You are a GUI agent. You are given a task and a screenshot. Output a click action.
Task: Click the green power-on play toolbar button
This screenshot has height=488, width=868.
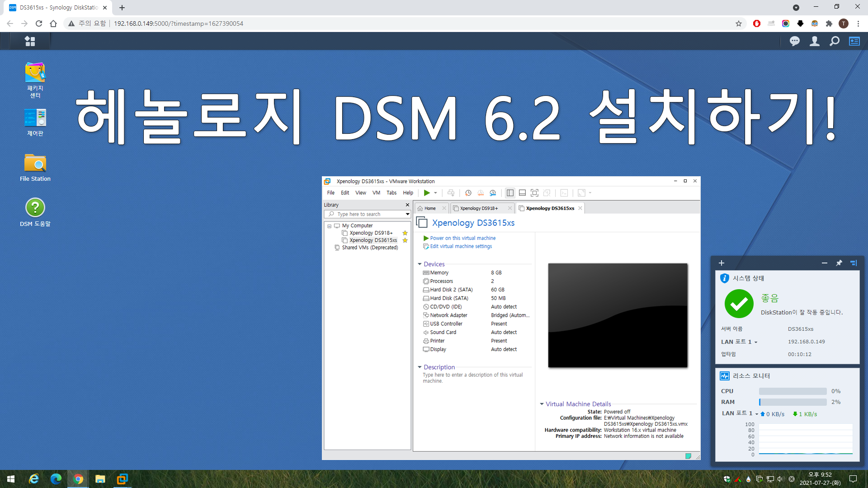click(426, 193)
